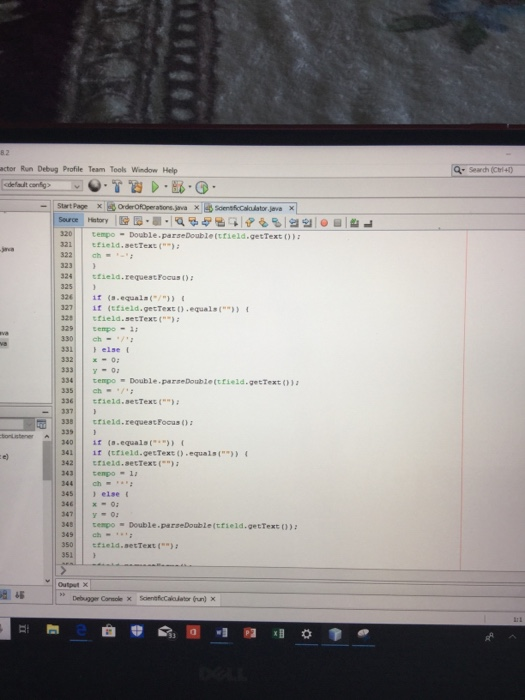Click the Find Previous Occurrence icon

193,221
